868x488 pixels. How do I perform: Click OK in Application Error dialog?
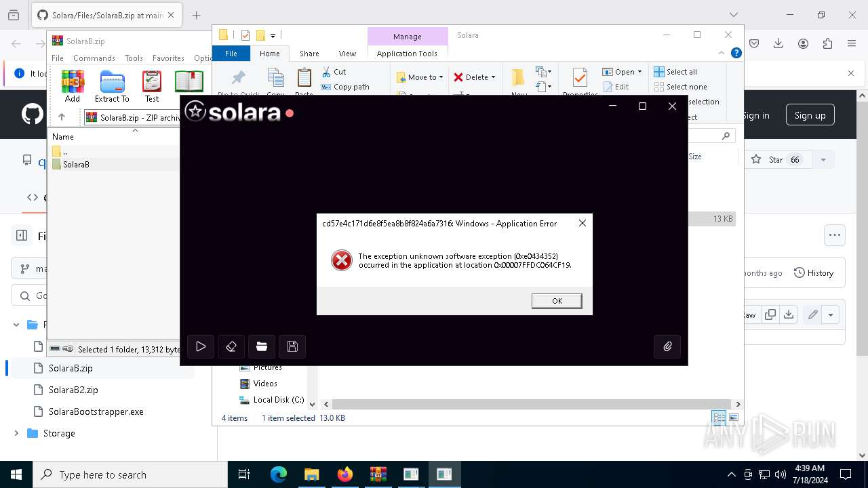[557, 301]
